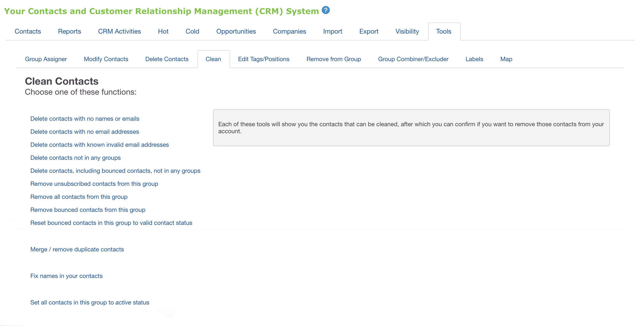This screenshot has height=326, width=644.
Task: Click the CRM System page title
Action: pyautogui.click(x=162, y=11)
